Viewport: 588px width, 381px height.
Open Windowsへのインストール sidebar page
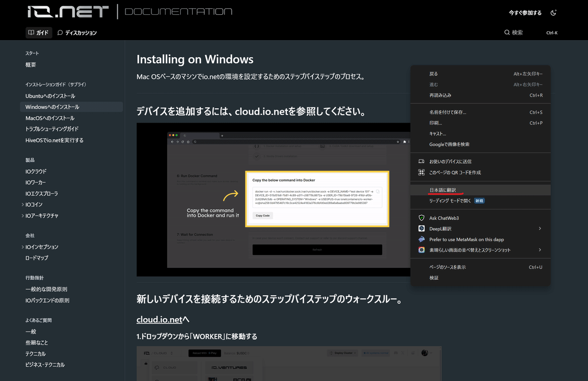coord(72,107)
